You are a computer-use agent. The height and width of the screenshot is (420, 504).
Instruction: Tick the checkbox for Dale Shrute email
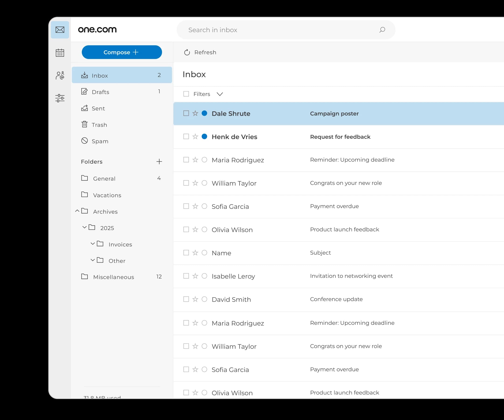point(186,113)
